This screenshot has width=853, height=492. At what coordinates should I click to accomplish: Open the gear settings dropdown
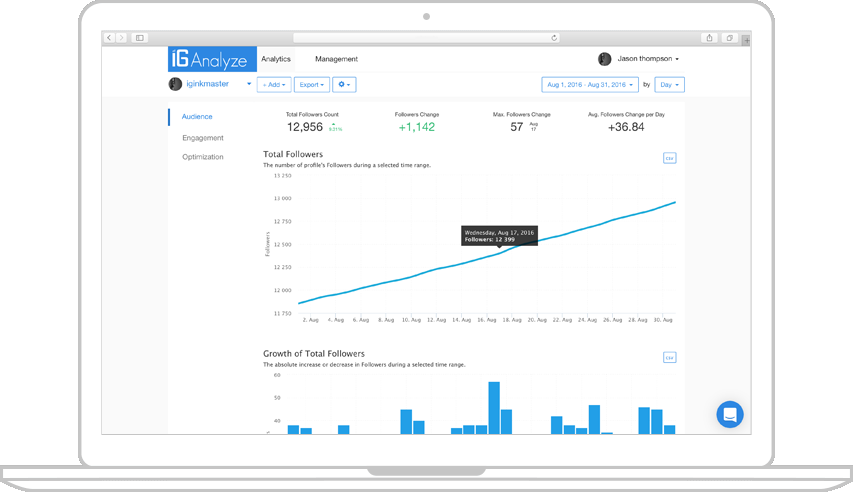(x=345, y=85)
